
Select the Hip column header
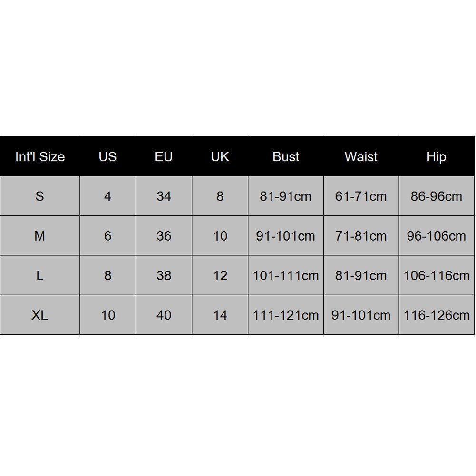coord(437,157)
